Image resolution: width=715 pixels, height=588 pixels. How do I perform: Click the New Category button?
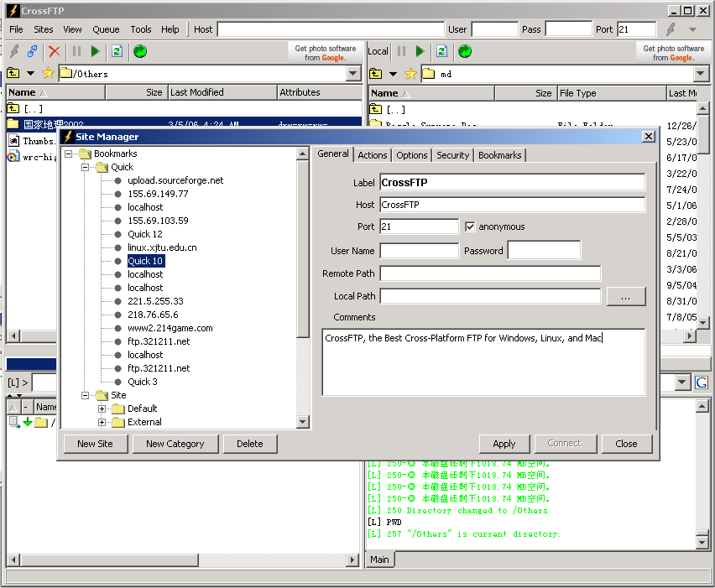tap(175, 444)
